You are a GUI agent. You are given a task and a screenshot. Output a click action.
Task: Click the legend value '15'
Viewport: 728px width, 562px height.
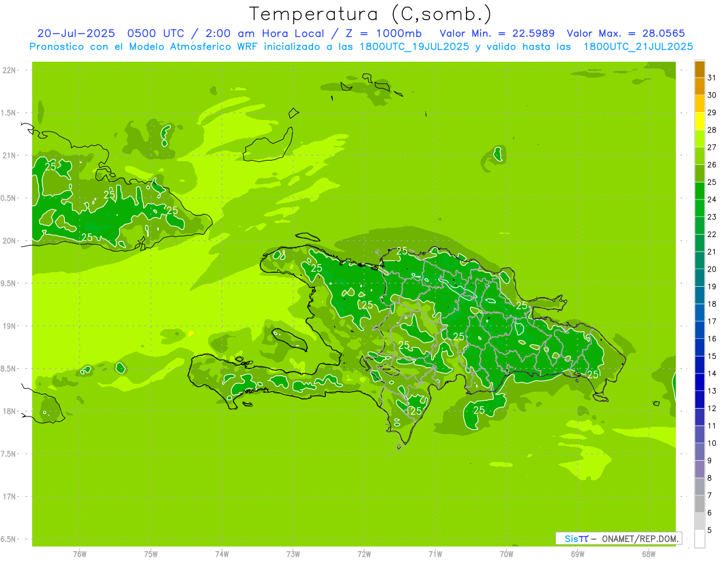[x=712, y=356]
